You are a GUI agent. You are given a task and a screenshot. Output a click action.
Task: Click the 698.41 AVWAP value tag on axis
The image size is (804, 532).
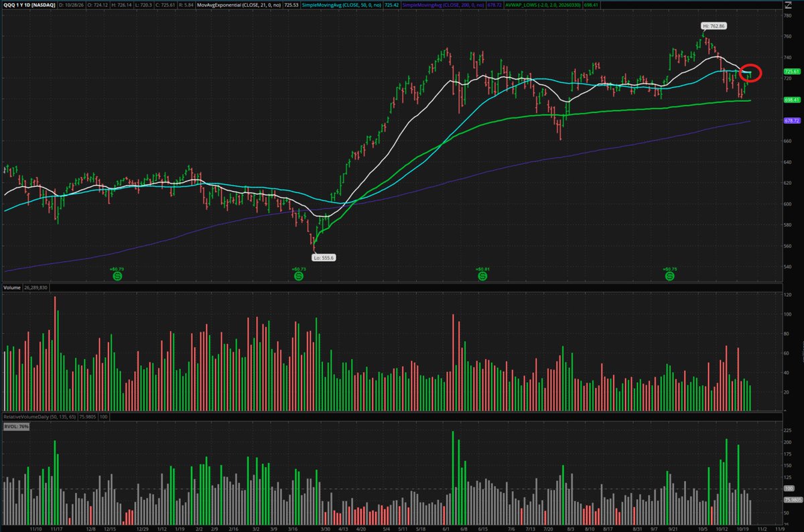pos(792,99)
